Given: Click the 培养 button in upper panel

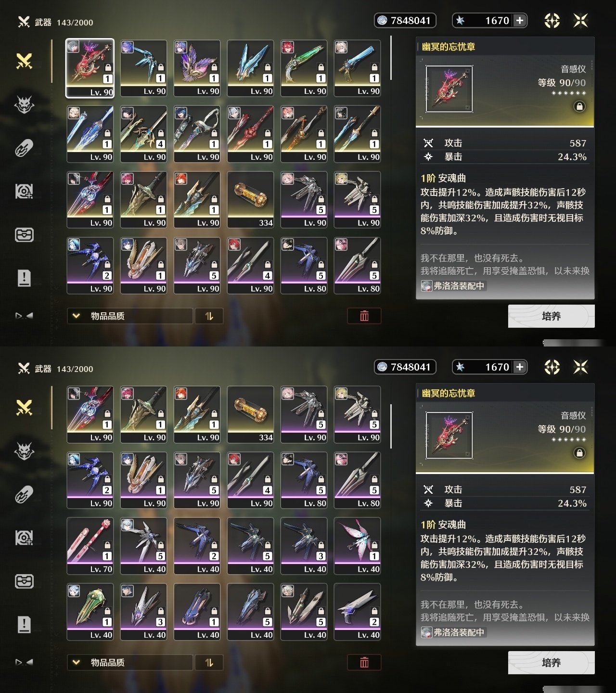Looking at the screenshot, I should click(x=551, y=316).
